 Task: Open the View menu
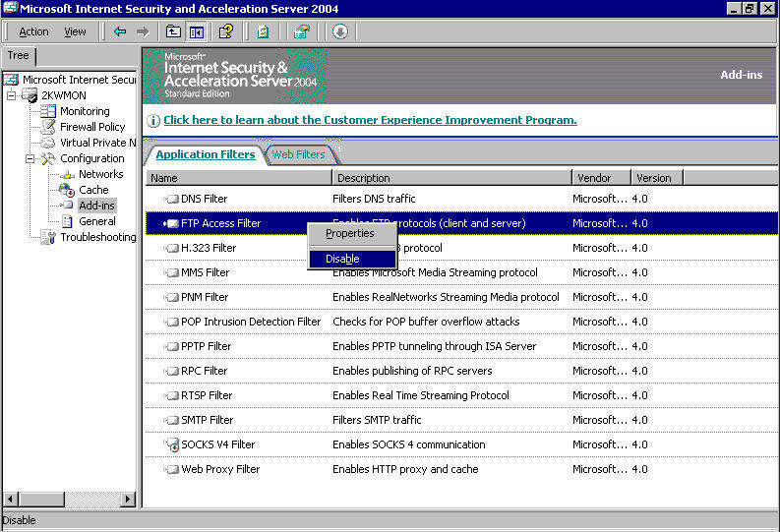(75, 31)
